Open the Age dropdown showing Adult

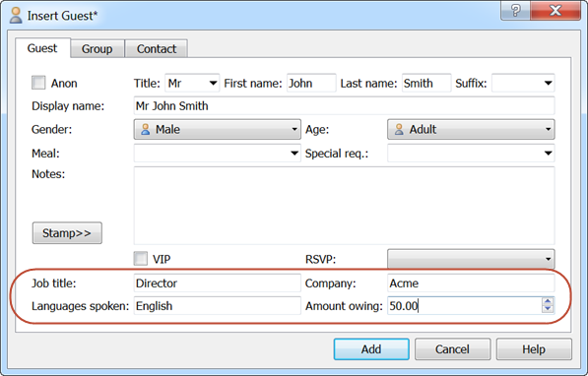tap(471, 129)
